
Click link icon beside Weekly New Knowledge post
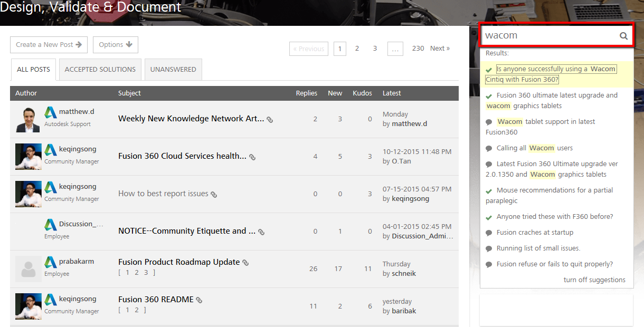[270, 120]
